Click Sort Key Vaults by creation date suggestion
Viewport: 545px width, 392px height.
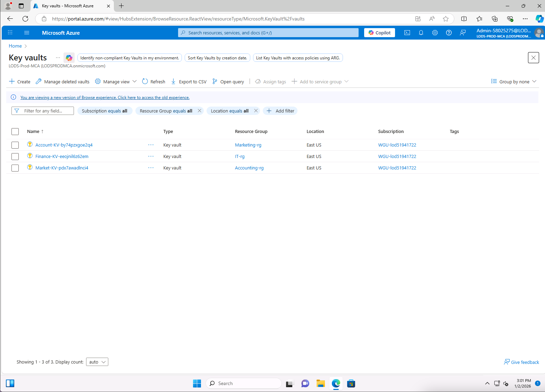(x=217, y=58)
